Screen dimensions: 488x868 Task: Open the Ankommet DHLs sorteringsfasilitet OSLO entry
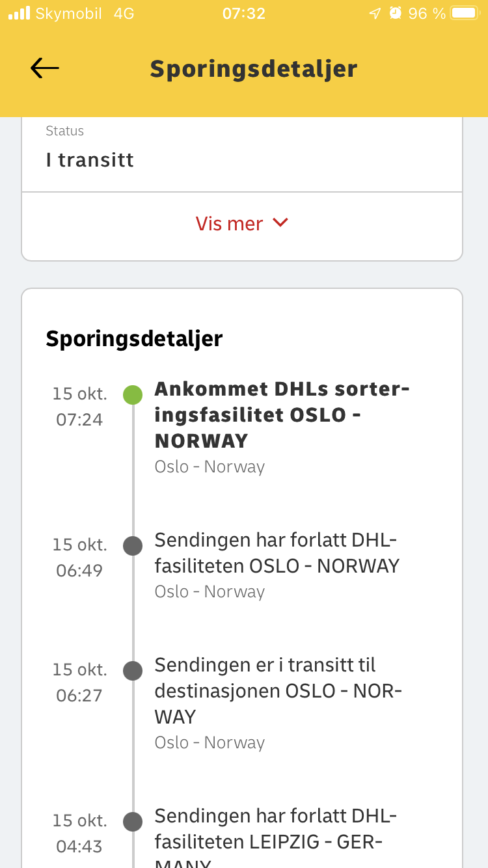click(x=282, y=427)
